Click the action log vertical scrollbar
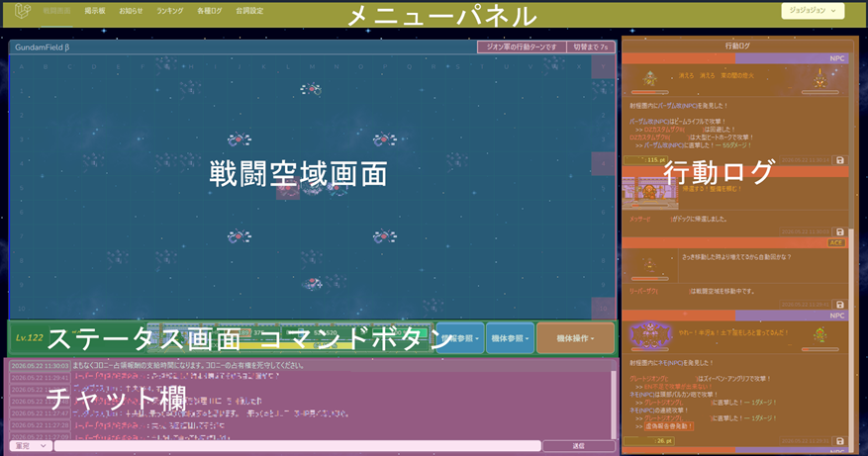The height and width of the screenshot is (456, 868). [851, 332]
